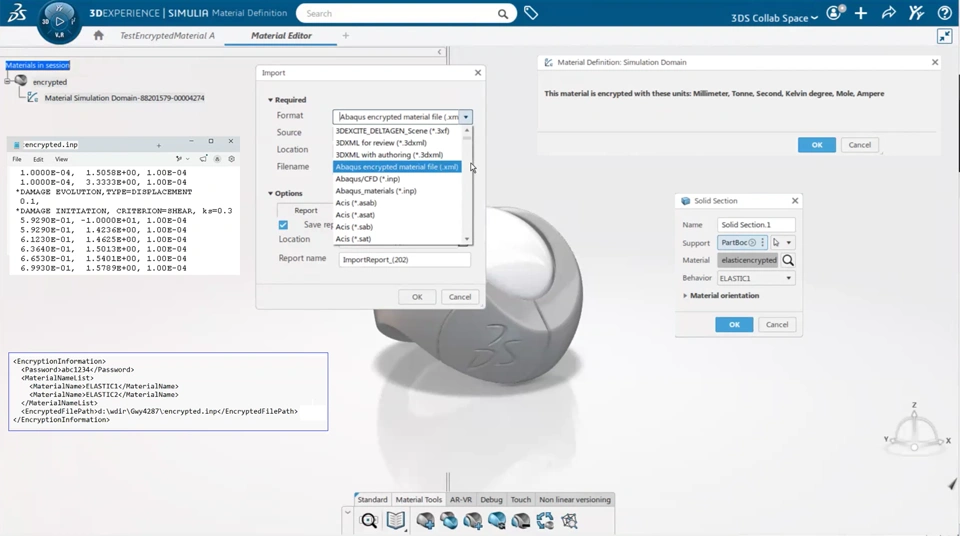Switch to the Material Editor tab
The height and width of the screenshot is (536, 960).
(281, 36)
